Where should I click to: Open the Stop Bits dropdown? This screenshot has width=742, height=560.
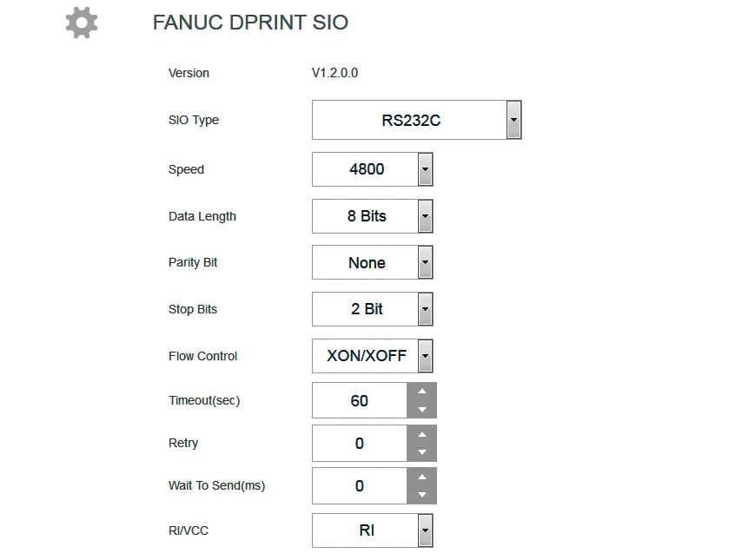pyautogui.click(x=425, y=309)
